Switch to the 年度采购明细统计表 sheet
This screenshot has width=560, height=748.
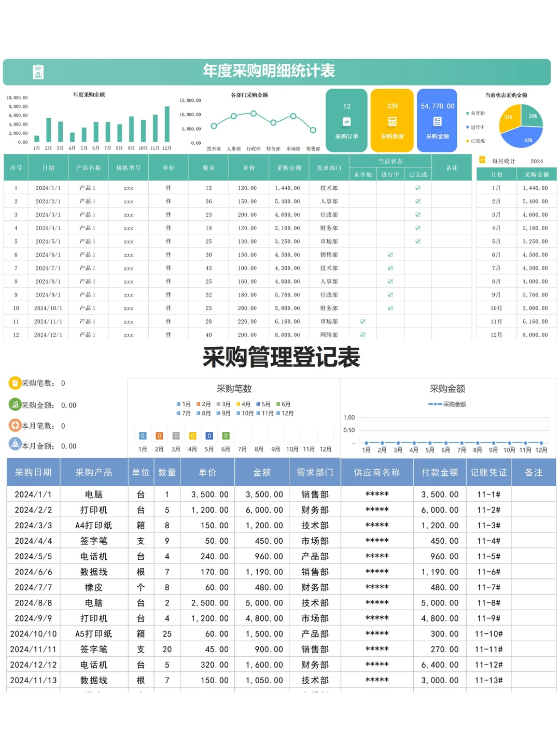coord(270,72)
